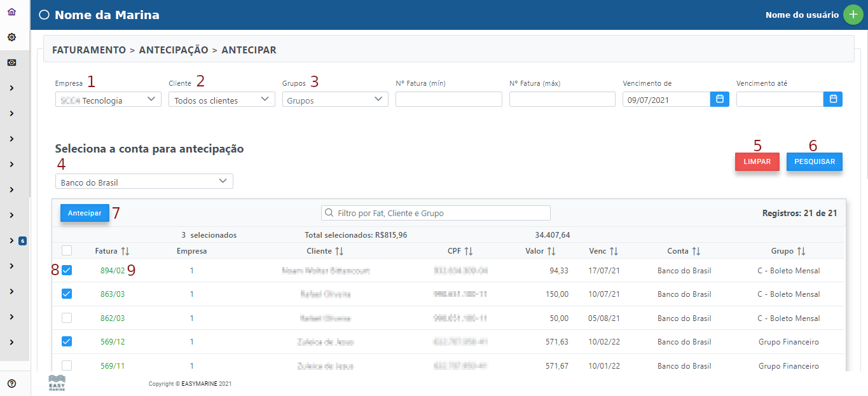868x396 pixels.
Task: Go to home via sidebar house icon
Action: point(11,11)
